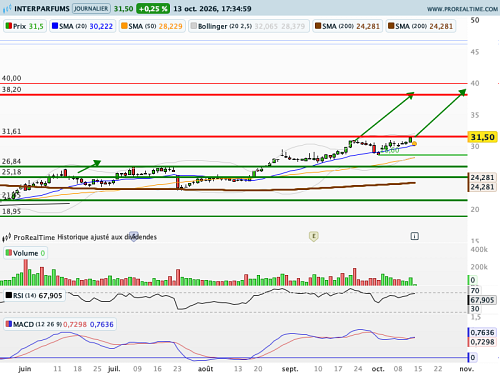This screenshot has width=500, height=375.
Task: Click the grey Bollinger color swatch
Action: coord(194,26)
